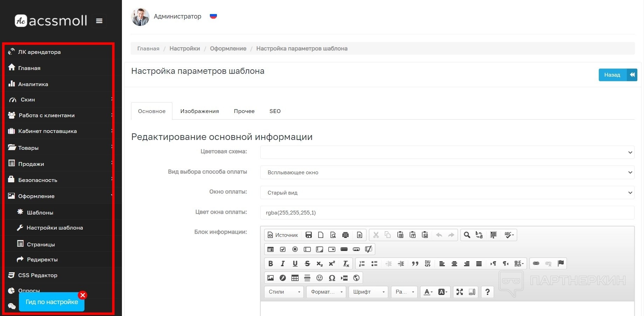Open the text color picker
The height and width of the screenshot is (316, 644).
tap(428, 292)
